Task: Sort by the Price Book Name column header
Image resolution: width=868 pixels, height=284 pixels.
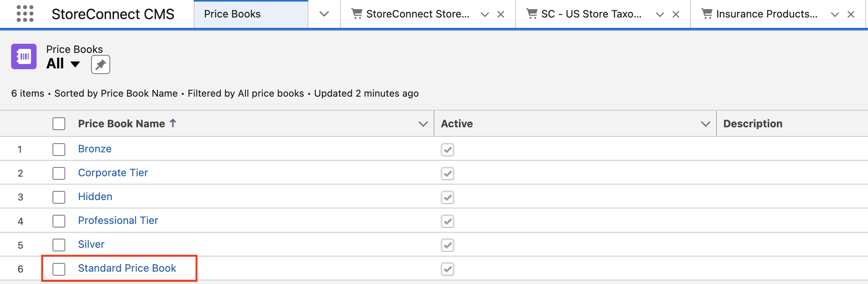Action: coord(121,124)
